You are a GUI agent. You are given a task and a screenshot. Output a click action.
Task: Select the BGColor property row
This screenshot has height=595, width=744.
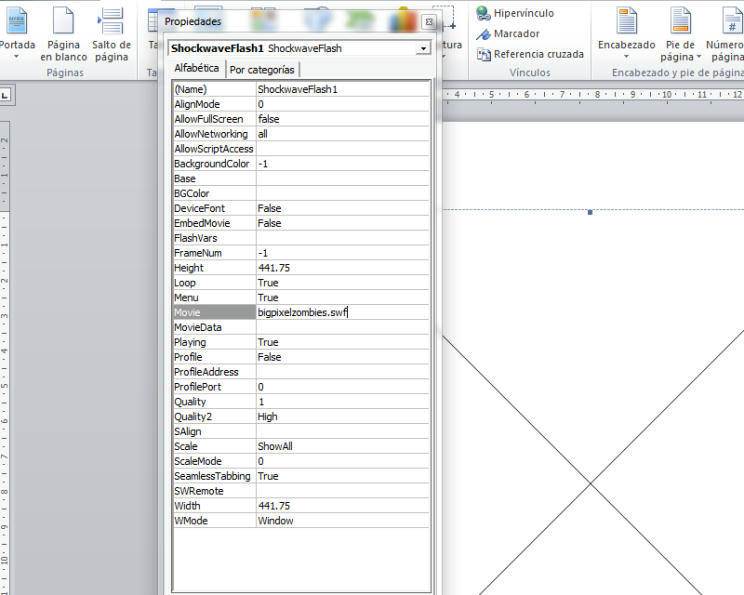(x=301, y=194)
